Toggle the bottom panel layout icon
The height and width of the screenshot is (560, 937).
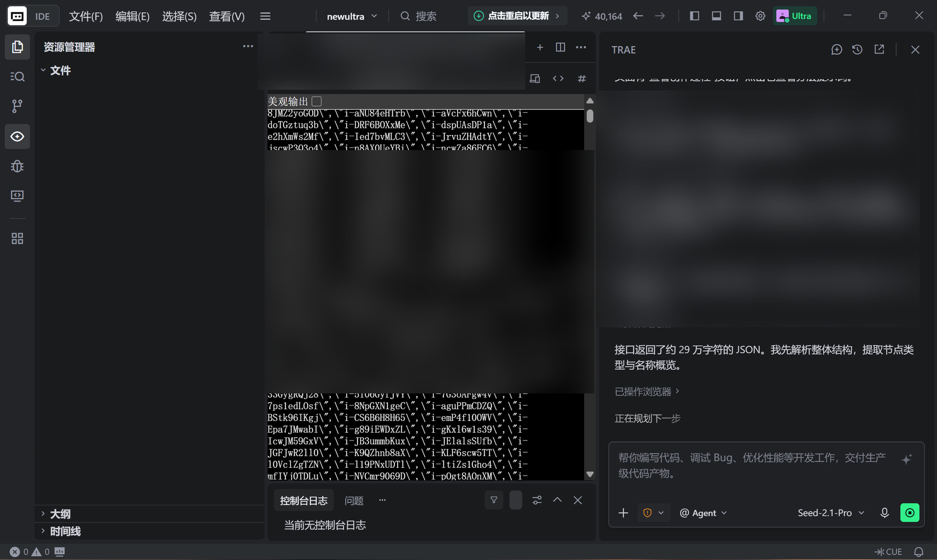click(716, 16)
